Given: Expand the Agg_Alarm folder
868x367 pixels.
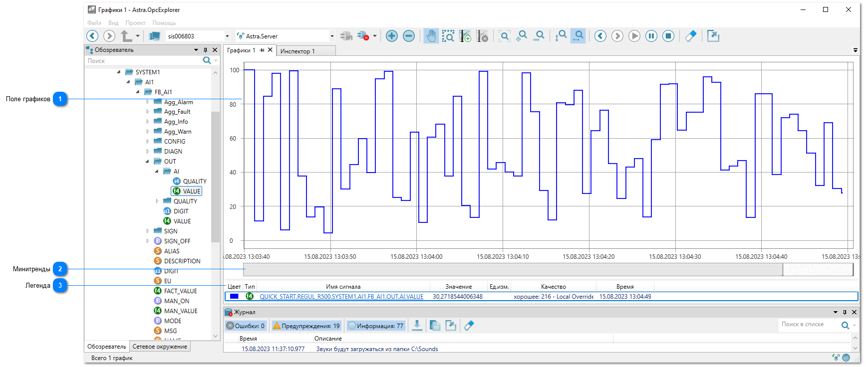Looking at the screenshot, I should coord(148,102).
